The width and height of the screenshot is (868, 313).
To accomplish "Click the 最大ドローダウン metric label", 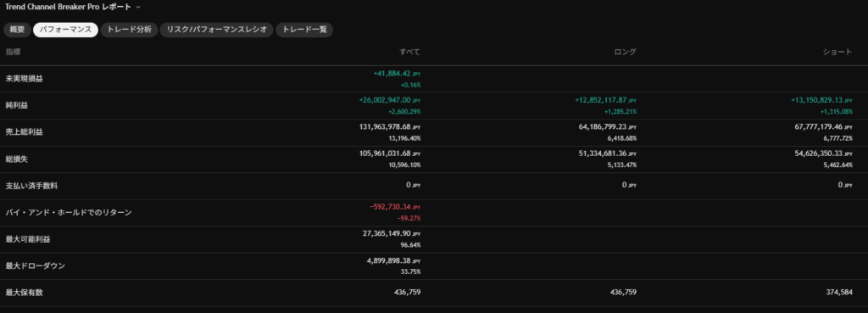I will coord(36,265).
